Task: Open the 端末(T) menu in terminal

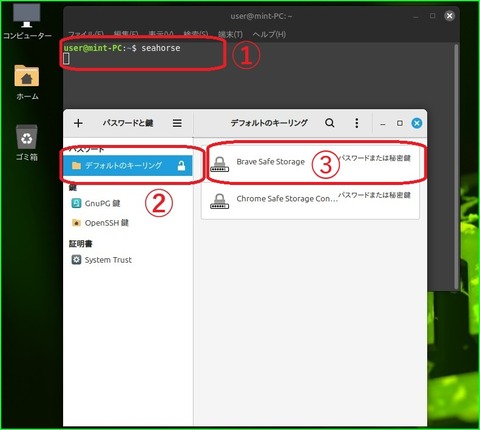Action: [230, 34]
